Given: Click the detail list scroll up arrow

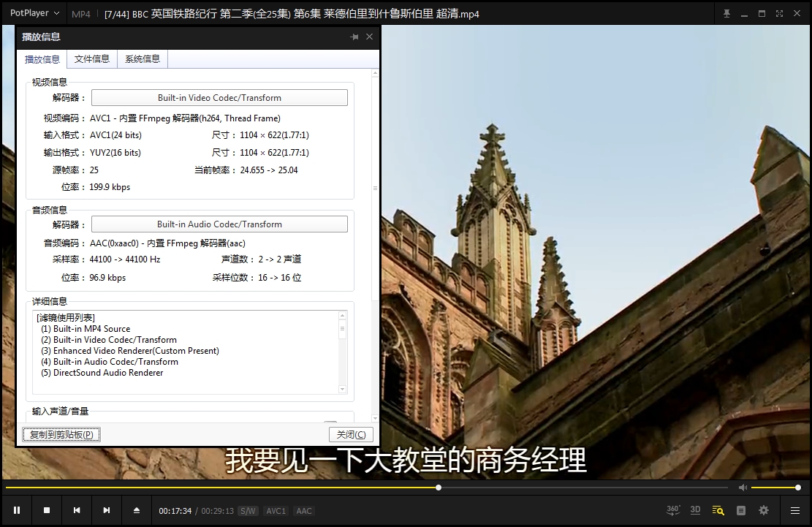Looking at the screenshot, I should tap(342, 315).
